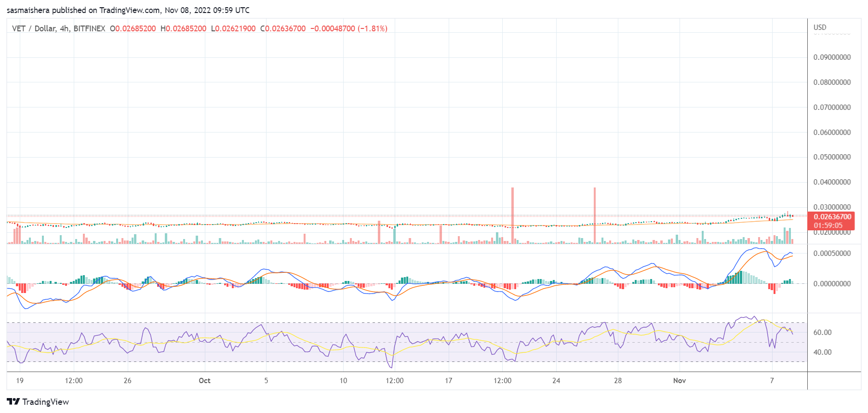Click the '19' date label on time axis
This screenshot has width=868, height=413.
(x=20, y=381)
